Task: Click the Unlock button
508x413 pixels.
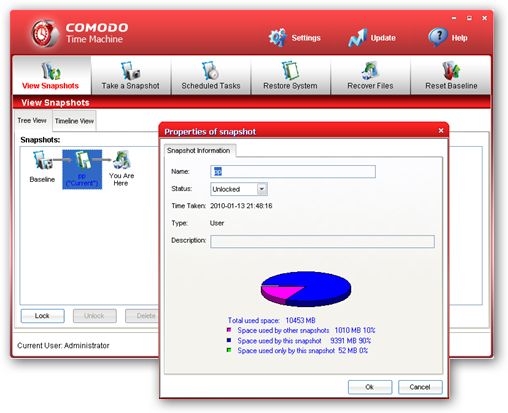Action: coord(95,316)
